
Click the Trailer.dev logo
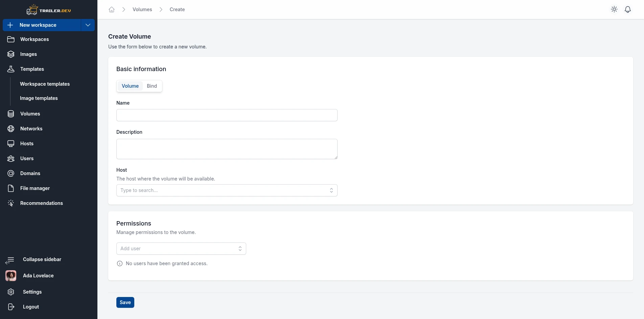point(49,10)
